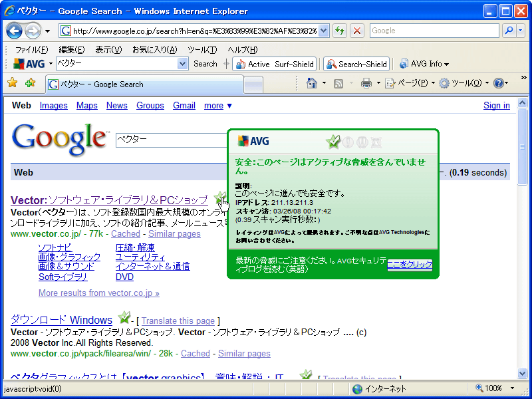Click the Help question mark icon
The height and width of the screenshot is (399, 532).
pyautogui.click(x=498, y=83)
